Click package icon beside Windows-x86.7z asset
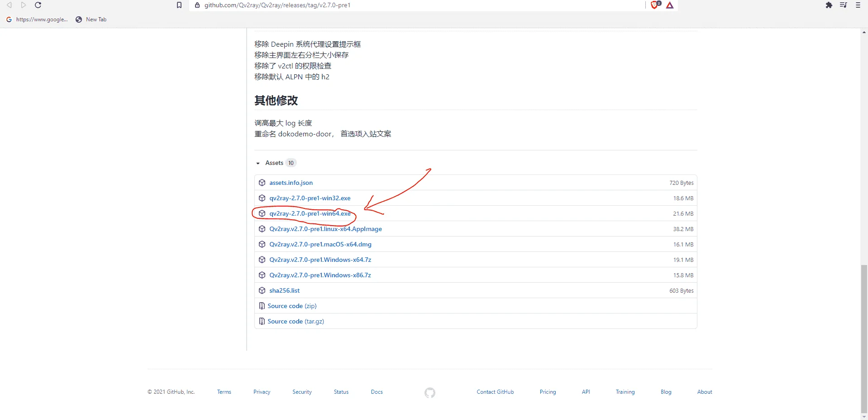The height and width of the screenshot is (420, 868). pyautogui.click(x=262, y=275)
